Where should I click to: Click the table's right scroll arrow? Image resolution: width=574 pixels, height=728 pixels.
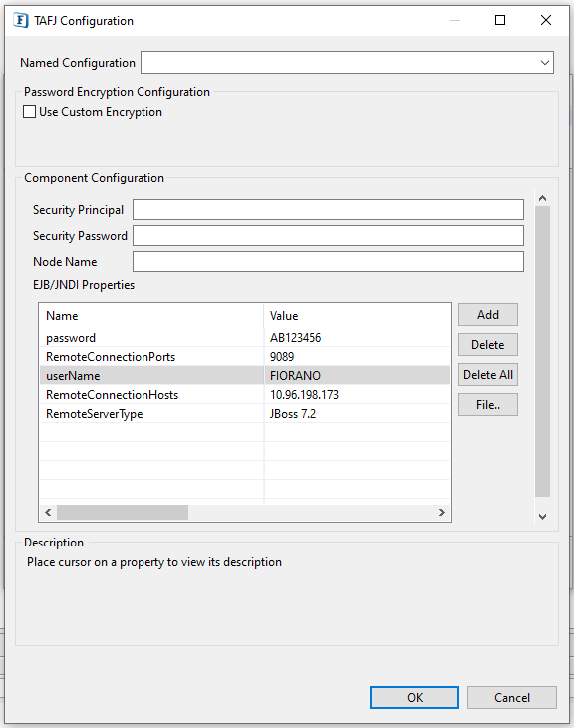[x=442, y=513]
